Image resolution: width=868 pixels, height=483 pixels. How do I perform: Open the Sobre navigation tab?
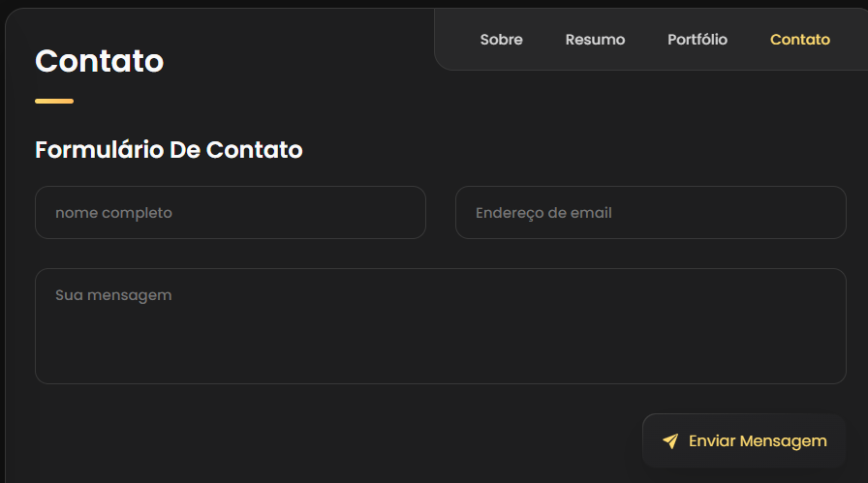point(501,40)
